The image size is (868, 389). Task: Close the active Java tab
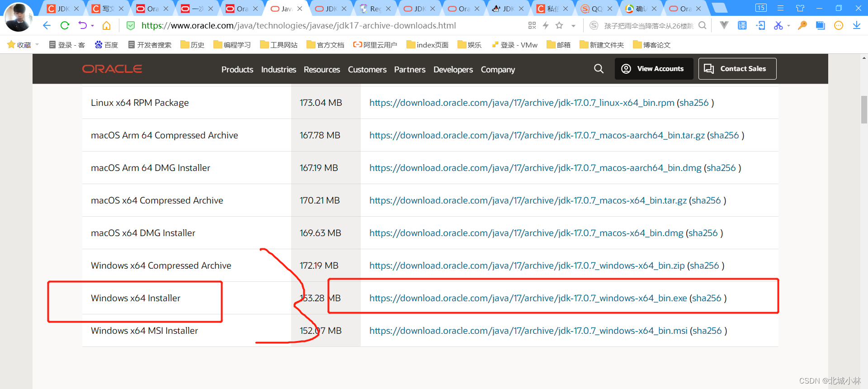pos(300,9)
